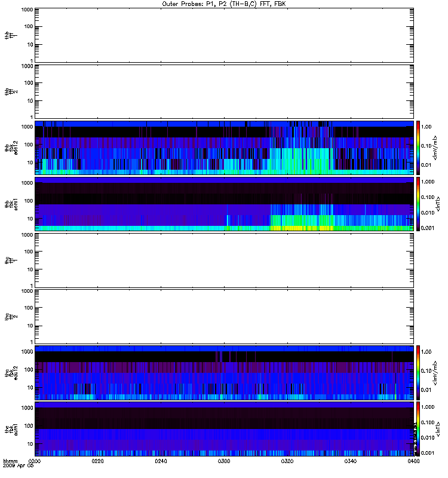This screenshot has height=478, width=448.
Task: Click the 0340 time axis label
Action: (x=351, y=461)
